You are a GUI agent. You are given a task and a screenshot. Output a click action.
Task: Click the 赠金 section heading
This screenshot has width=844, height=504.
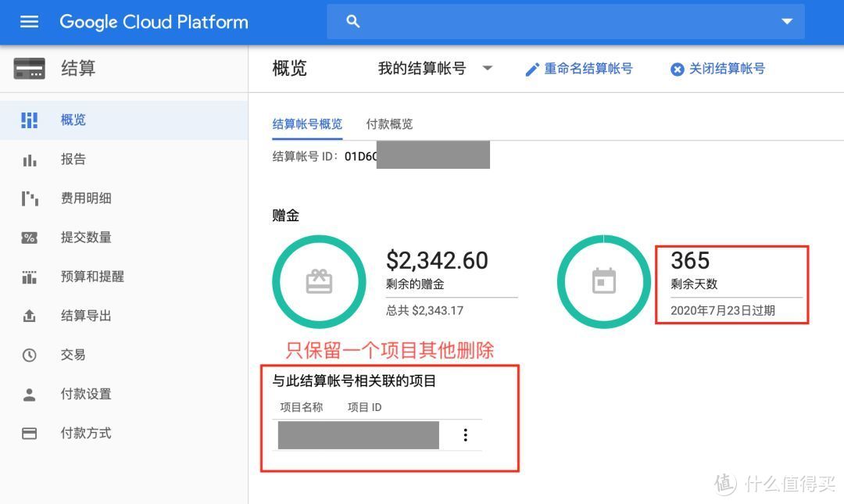pos(286,216)
